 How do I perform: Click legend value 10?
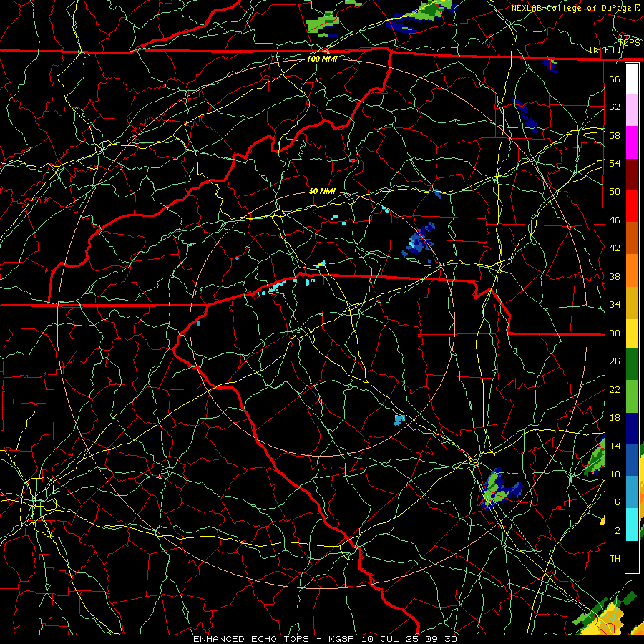click(x=615, y=474)
